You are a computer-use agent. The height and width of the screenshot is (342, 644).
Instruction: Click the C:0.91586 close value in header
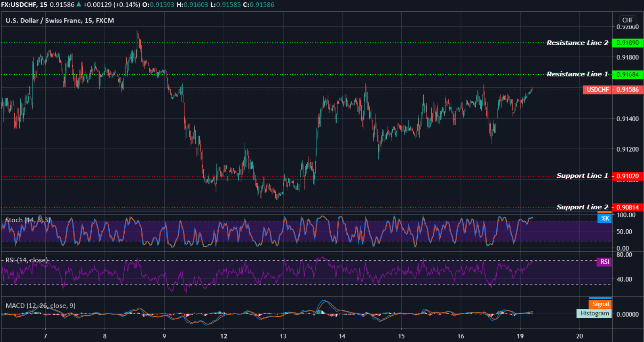(x=258, y=5)
